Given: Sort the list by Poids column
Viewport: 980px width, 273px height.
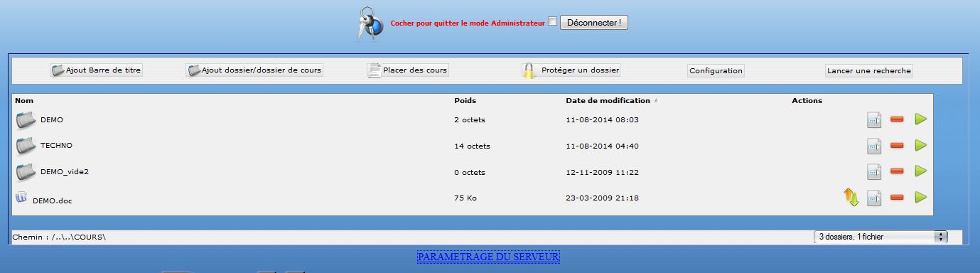Looking at the screenshot, I should pos(465,100).
